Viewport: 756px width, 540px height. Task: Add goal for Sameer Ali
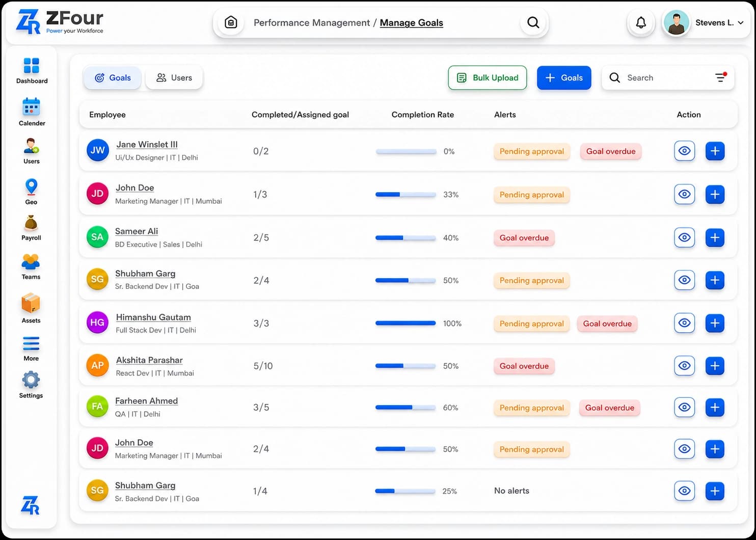coord(715,237)
